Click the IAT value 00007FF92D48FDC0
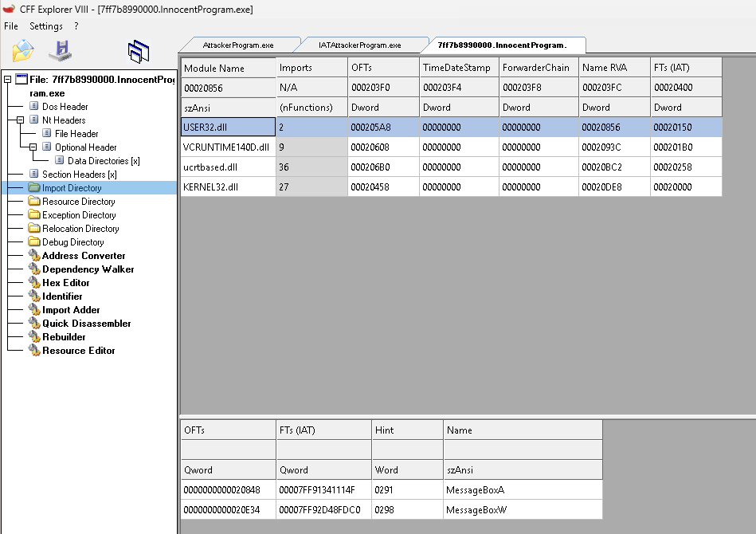Image resolution: width=756 pixels, height=534 pixels. [319, 510]
